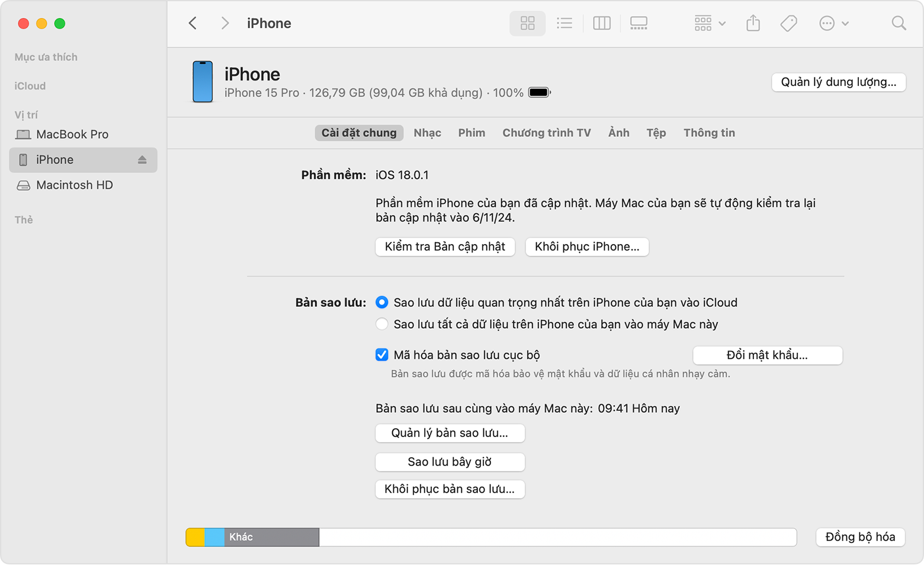
Task: Select Macintosh HD in the sidebar
Action: click(x=73, y=185)
